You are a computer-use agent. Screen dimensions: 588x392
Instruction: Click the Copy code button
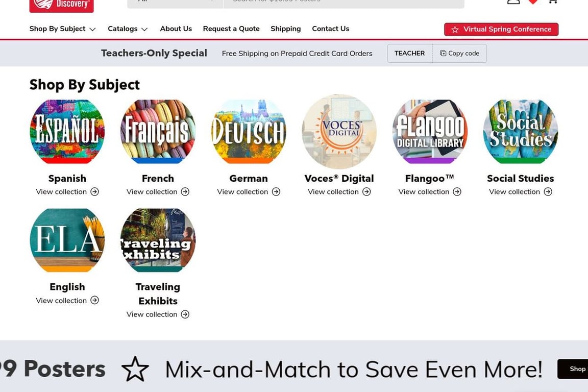(x=460, y=53)
